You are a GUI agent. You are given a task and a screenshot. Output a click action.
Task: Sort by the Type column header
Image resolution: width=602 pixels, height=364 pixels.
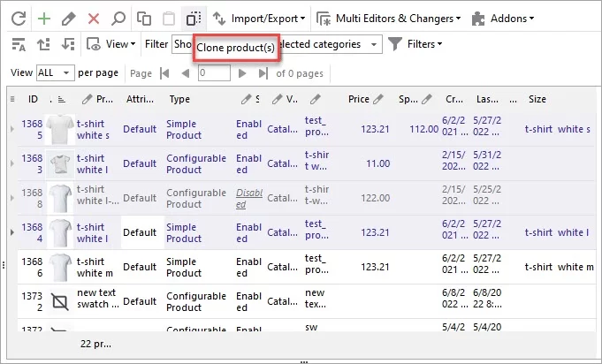[x=179, y=99]
